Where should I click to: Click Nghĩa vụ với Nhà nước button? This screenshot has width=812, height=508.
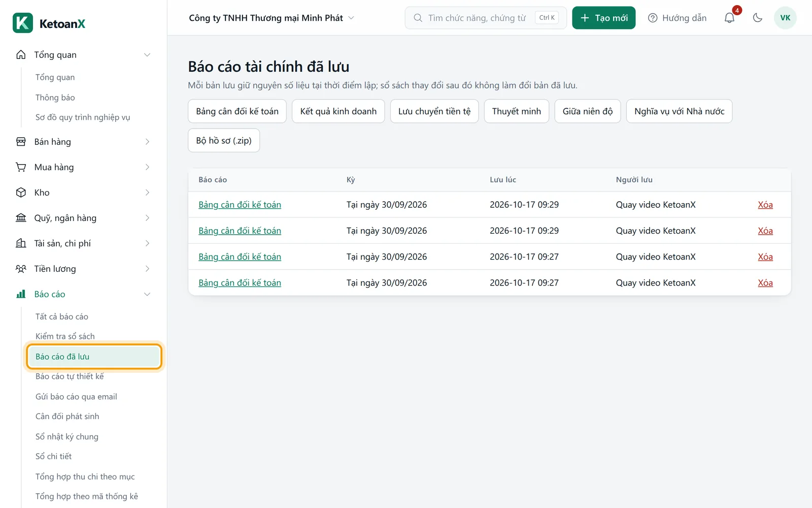[680, 111]
